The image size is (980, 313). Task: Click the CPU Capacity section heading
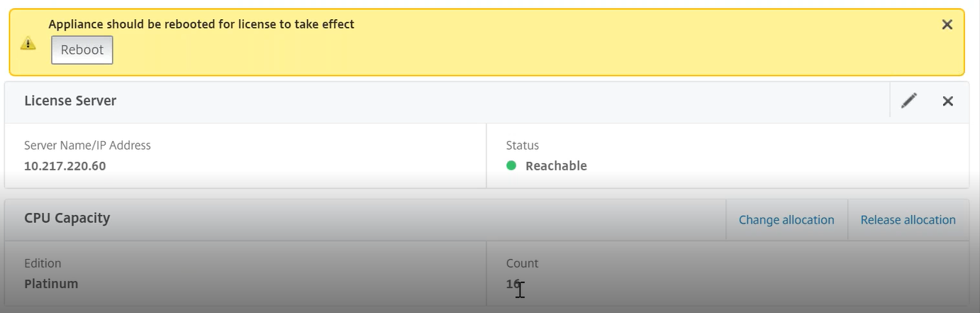click(67, 218)
